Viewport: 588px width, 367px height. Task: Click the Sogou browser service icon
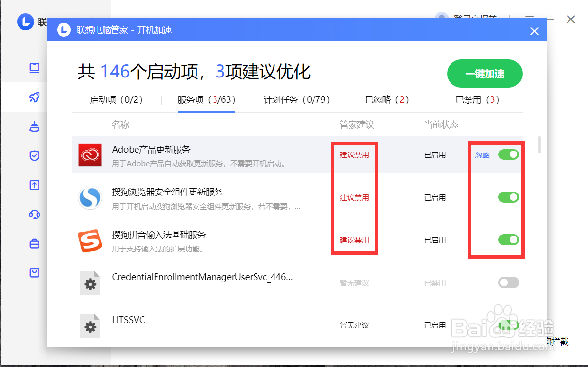90,198
